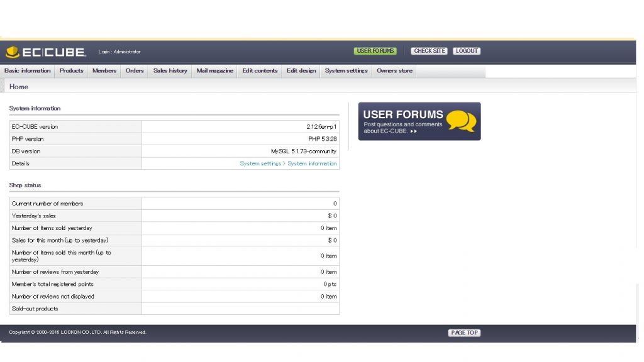The height and width of the screenshot is (362, 644).
Task: Open System settings from the navigation bar
Action: coord(345,71)
